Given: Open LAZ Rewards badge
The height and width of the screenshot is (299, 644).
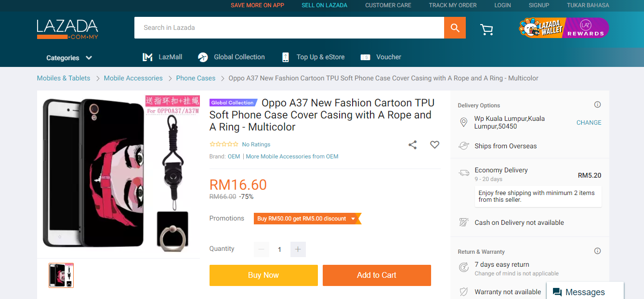Looking at the screenshot, I should 586,28.
